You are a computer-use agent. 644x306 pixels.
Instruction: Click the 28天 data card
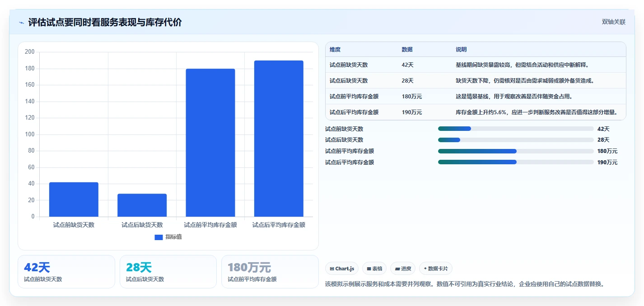click(x=168, y=272)
